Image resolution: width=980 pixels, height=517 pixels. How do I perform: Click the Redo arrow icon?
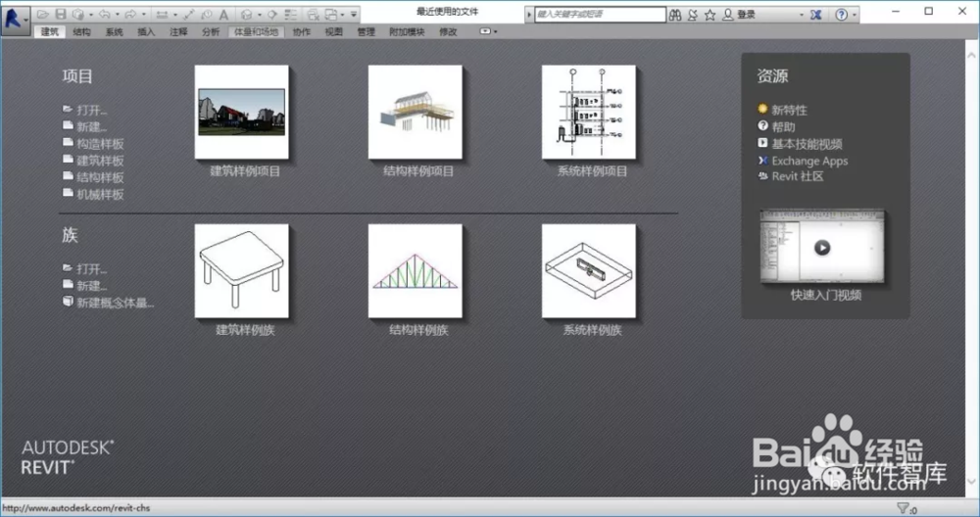[130, 14]
